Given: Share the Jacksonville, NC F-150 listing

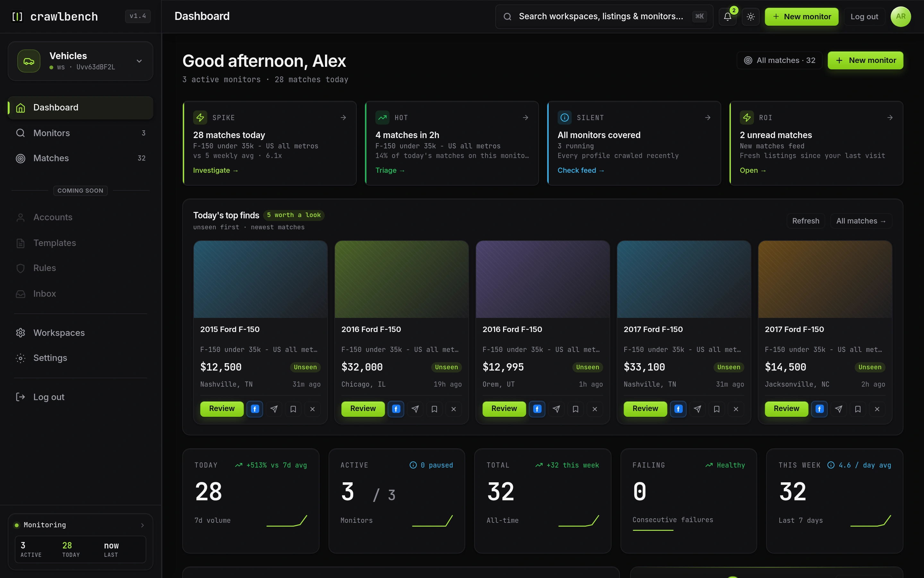Looking at the screenshot, I should point(838,409).
